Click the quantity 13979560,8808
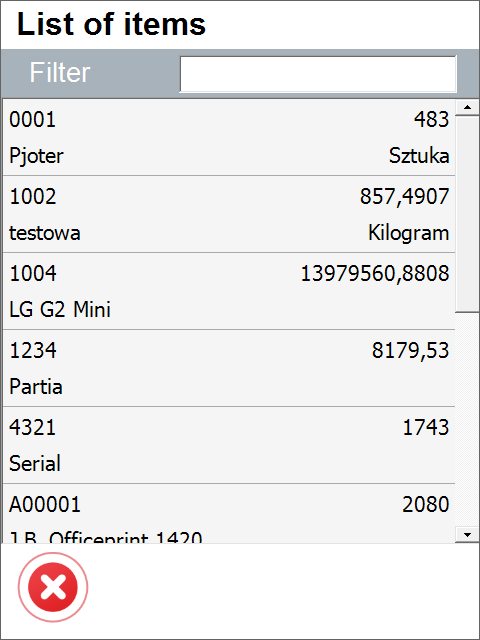 coord(375,274)
